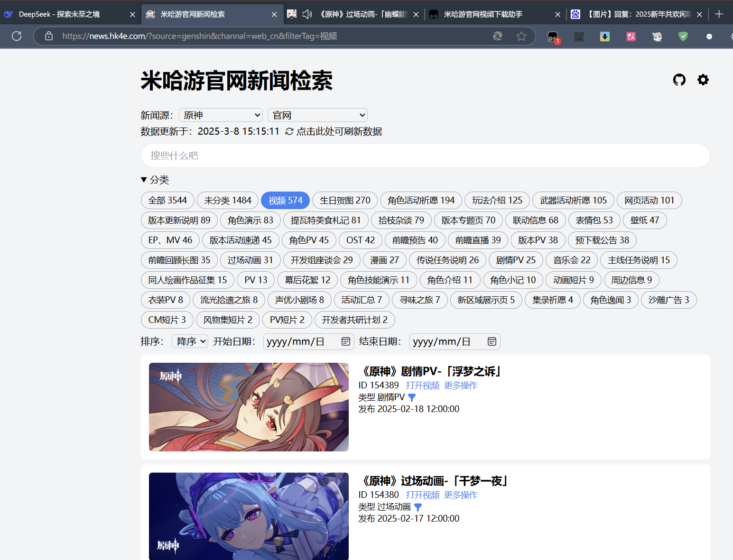
Task: Open the 原神 news source dropdown
Action: click(221, 115)
